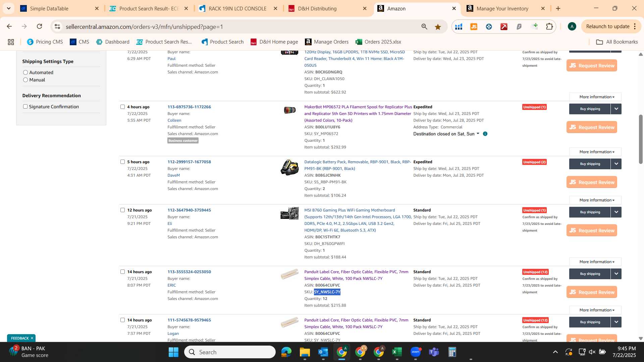This screenshot has height=362, width=644.
Task: Open Zoom from the taskbar
Action: click(x=416, y=352)
